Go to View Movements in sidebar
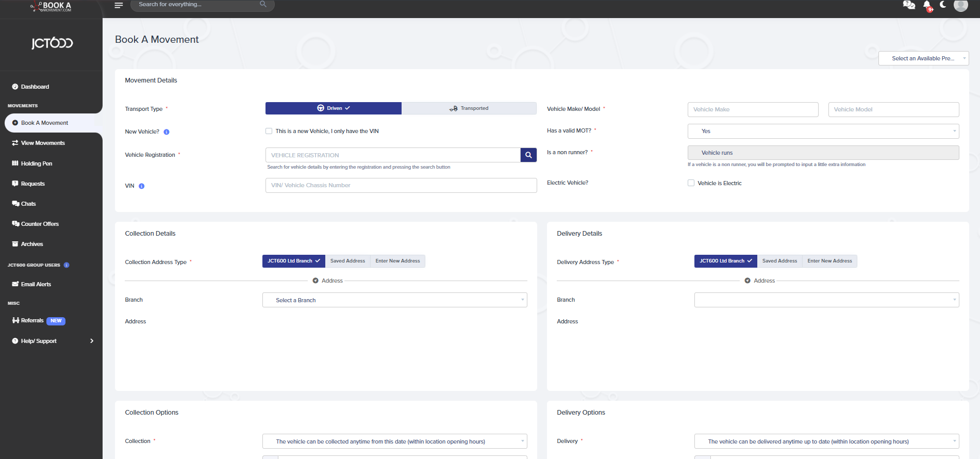 point(43,143)
